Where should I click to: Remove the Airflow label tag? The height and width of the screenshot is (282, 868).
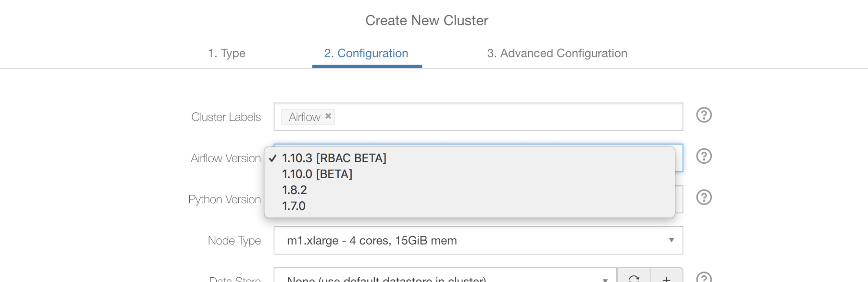(x=328, y=116)
